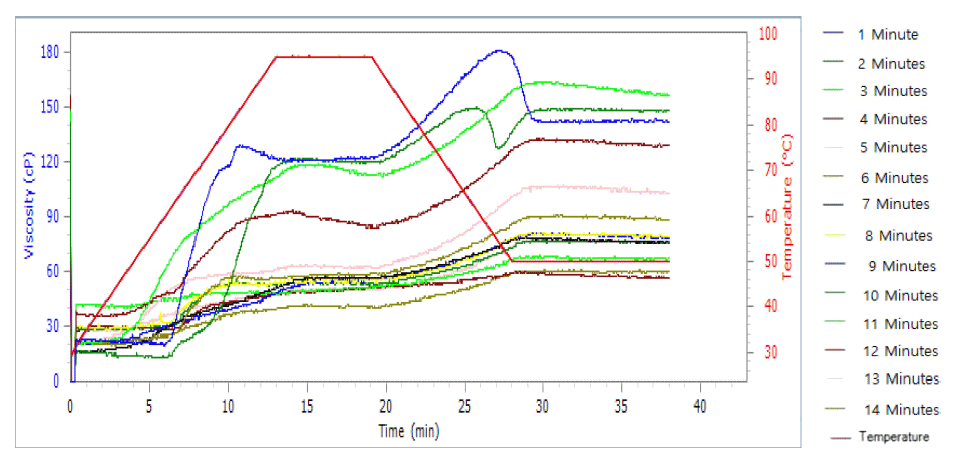
Task: Click the 40 tick on the time axis
Action: (x=700, y=407)
